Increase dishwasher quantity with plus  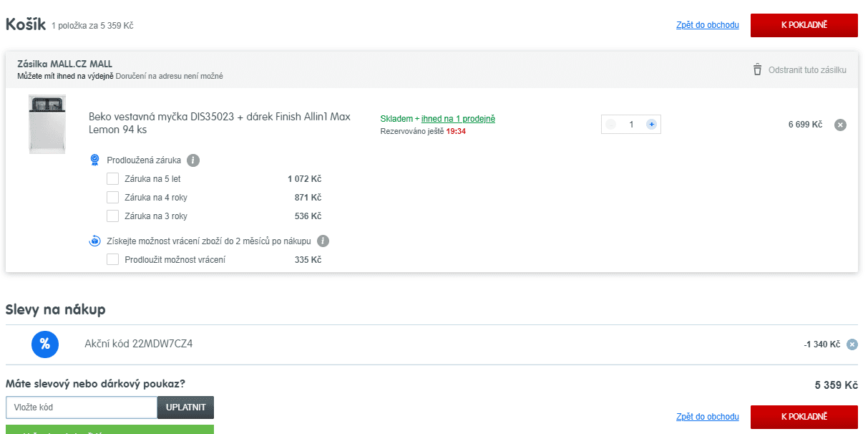point(651,125)
